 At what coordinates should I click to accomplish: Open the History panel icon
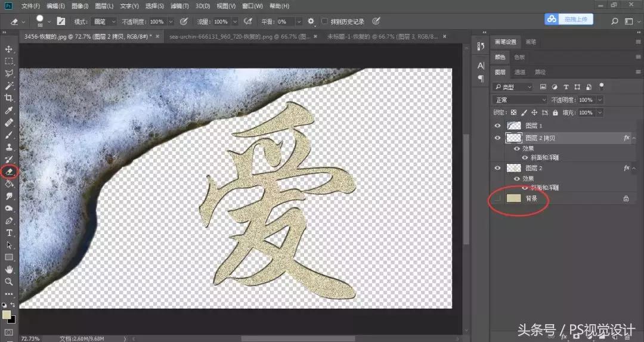point(481,46)
